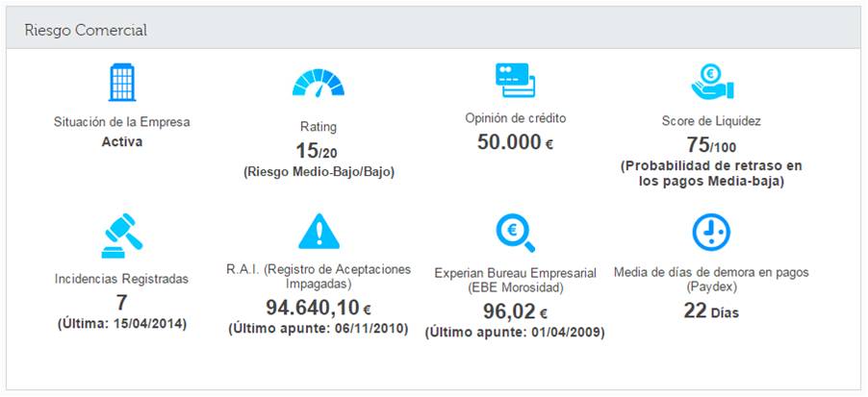The width and height of the screenshot is (868, 397).
Task: Select the credit card icon for Opinión de crédito
Action: pyautogui.click(x=515, y=80)
